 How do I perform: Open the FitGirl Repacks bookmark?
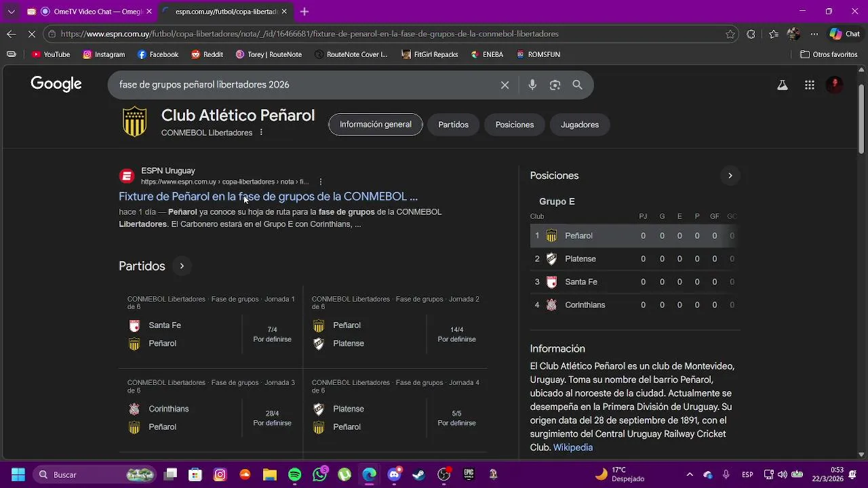click(x=429, y=54)
